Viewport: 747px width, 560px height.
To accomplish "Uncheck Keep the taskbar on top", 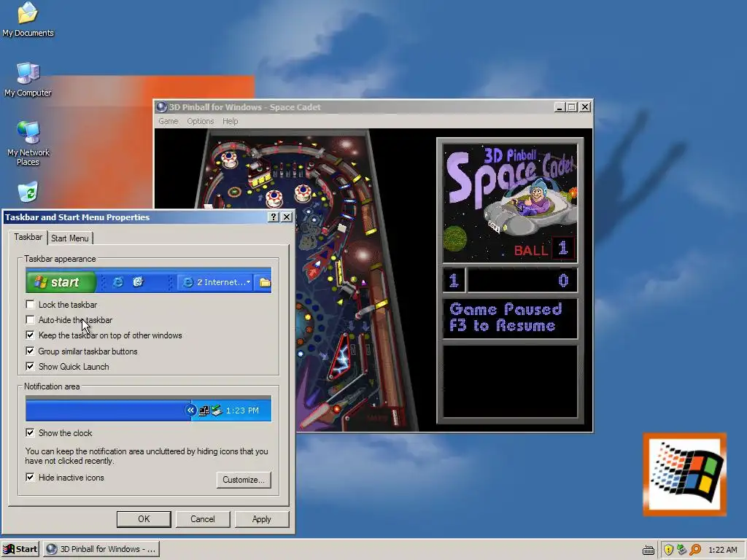I will pyautogui.click(x=30, y=335).
